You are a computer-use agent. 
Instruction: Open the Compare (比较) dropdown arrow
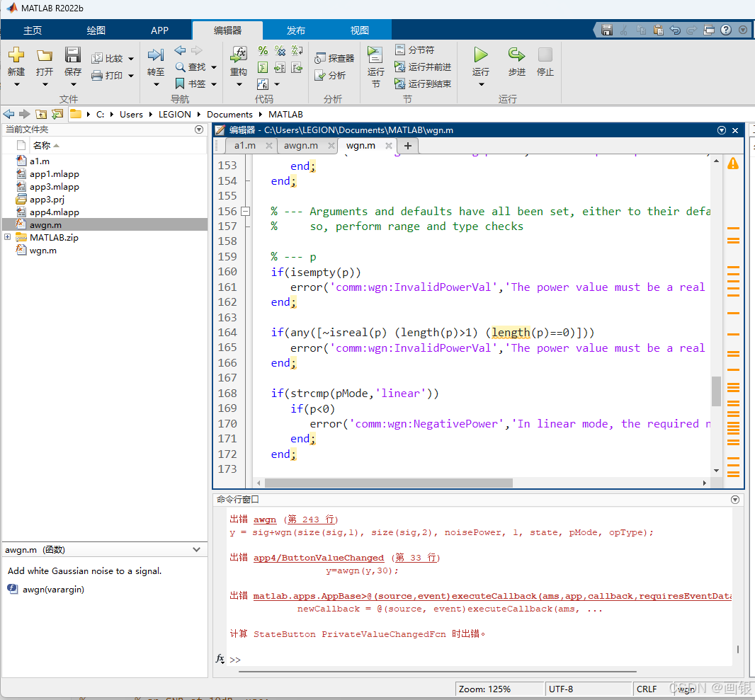click(131, 59)
